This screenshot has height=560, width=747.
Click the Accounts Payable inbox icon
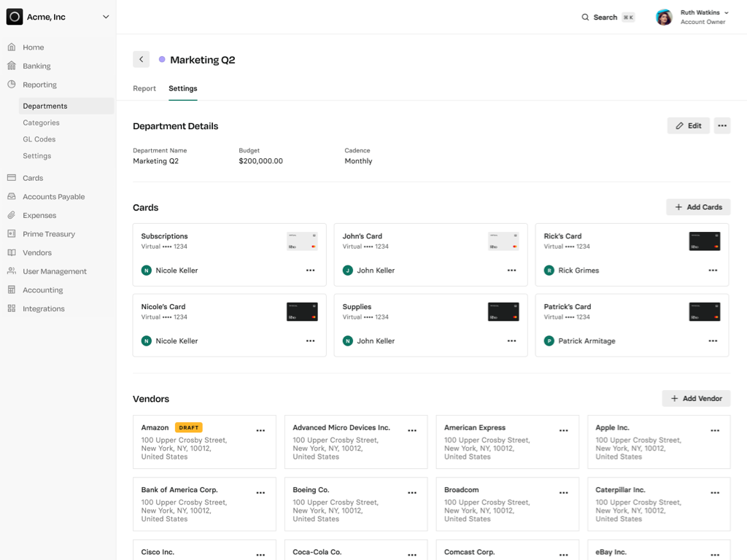(x=12, y=196)
